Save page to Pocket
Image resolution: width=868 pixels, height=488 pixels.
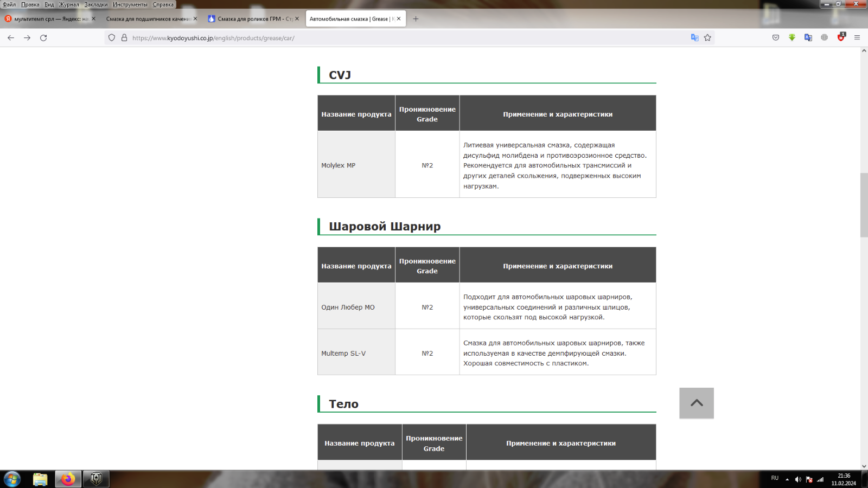(776, 38)
